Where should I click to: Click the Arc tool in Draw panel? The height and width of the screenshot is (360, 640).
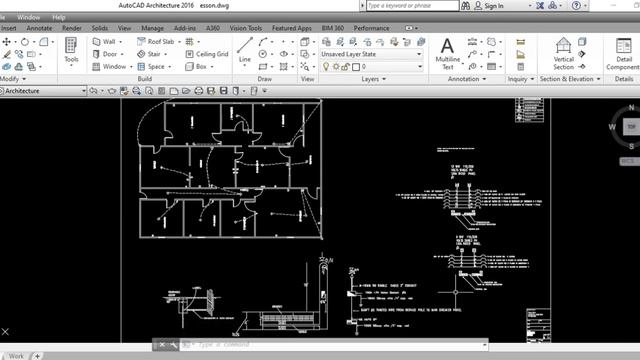(x=263, y=42)
